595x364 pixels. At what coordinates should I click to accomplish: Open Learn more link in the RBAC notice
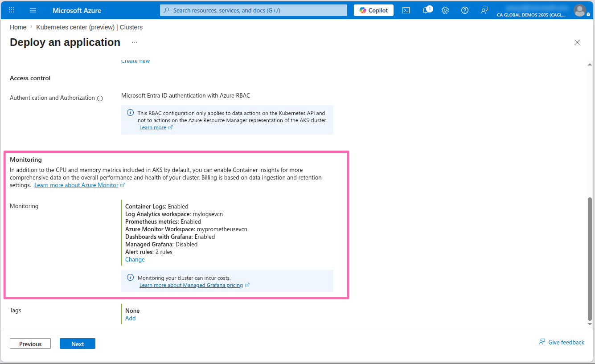(153, 127)
